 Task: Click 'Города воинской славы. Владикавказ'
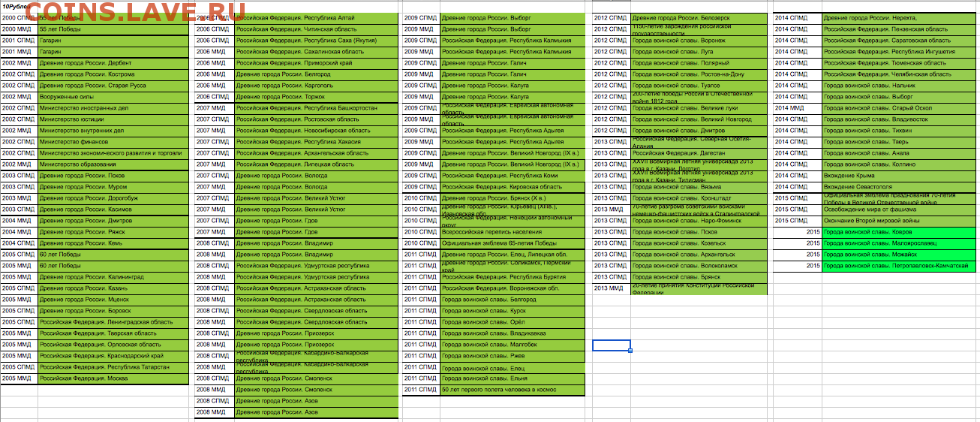click(x=513, y=333)
